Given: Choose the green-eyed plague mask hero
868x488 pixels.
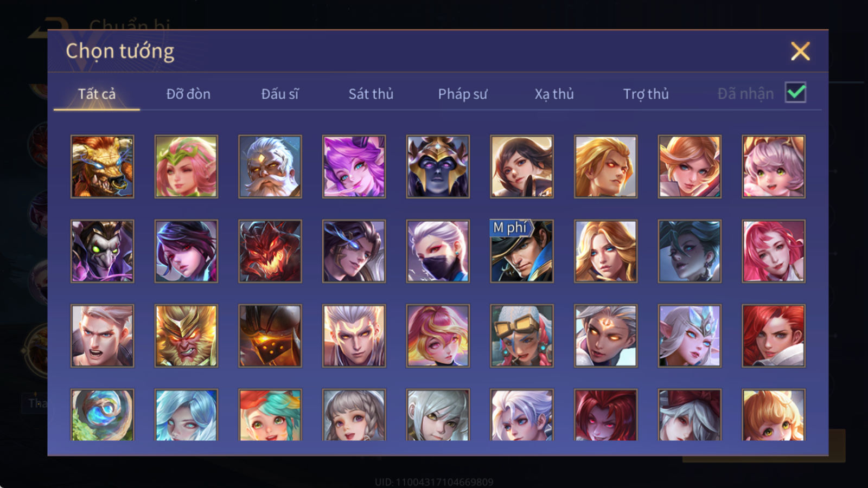Looking at the screenshot, I should point(102,251).
